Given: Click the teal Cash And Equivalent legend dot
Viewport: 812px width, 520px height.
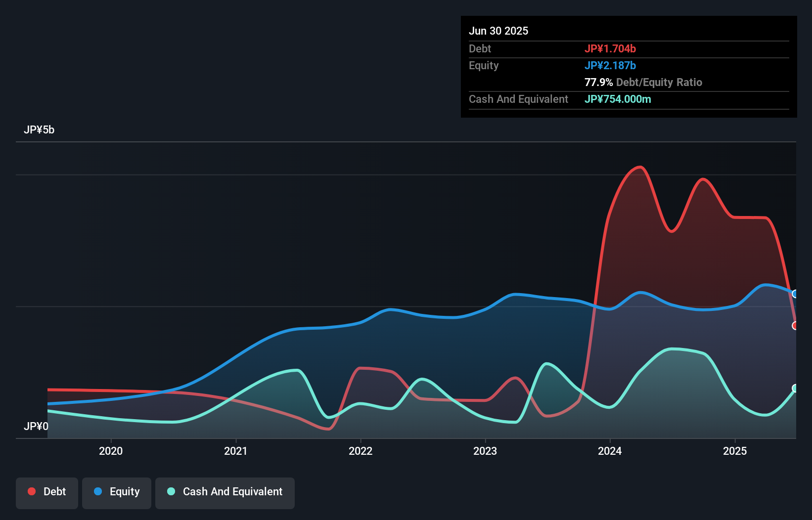Looking at the screenshot, I should point(170,491).
